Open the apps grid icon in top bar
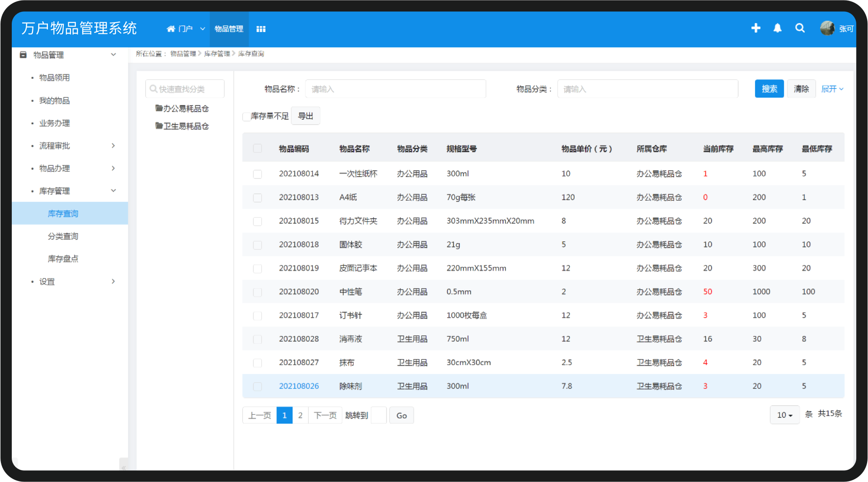The height and width of the screenshot is (482, 868). [261, 29]
